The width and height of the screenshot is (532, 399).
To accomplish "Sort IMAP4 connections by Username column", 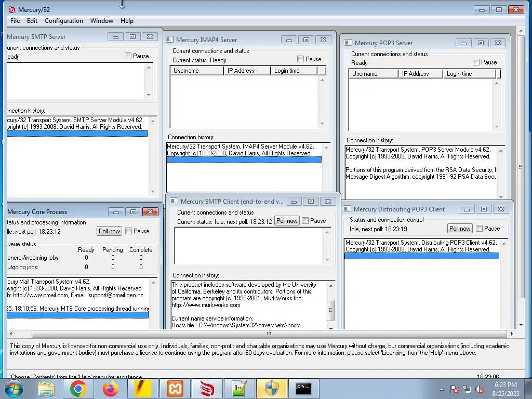I will (x=197, y=71).
